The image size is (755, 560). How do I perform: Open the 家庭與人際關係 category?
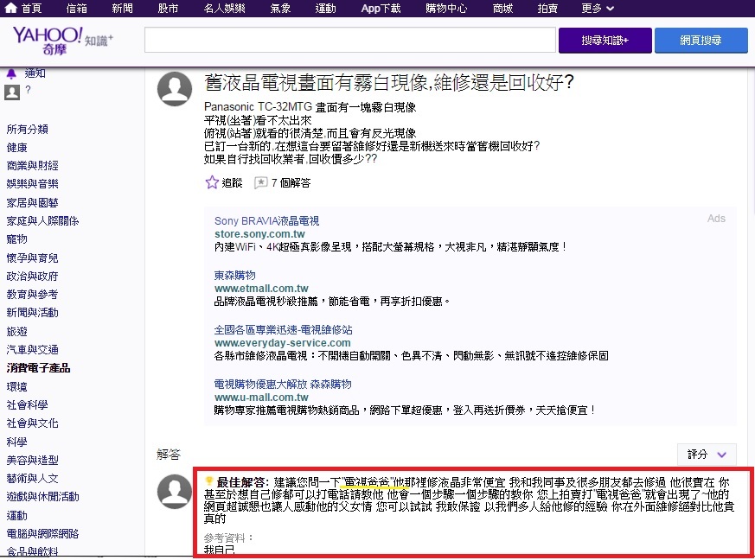coord(42,221)
